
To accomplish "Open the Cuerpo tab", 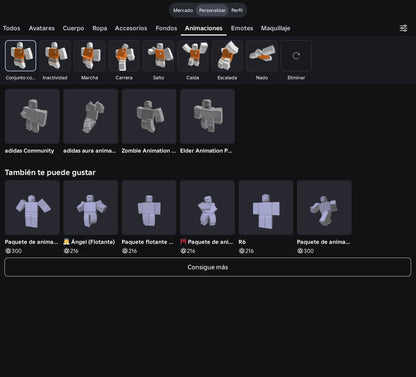I will tap(74, 28).
